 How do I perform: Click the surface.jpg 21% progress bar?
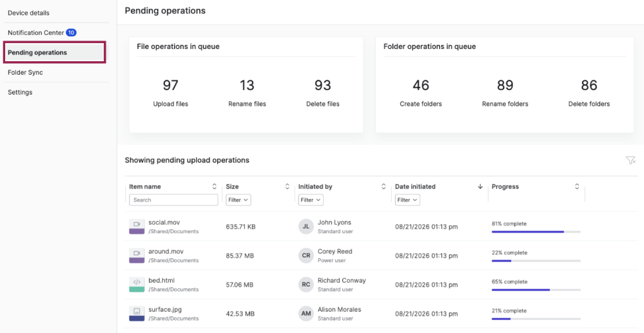(x=536, y=319)
